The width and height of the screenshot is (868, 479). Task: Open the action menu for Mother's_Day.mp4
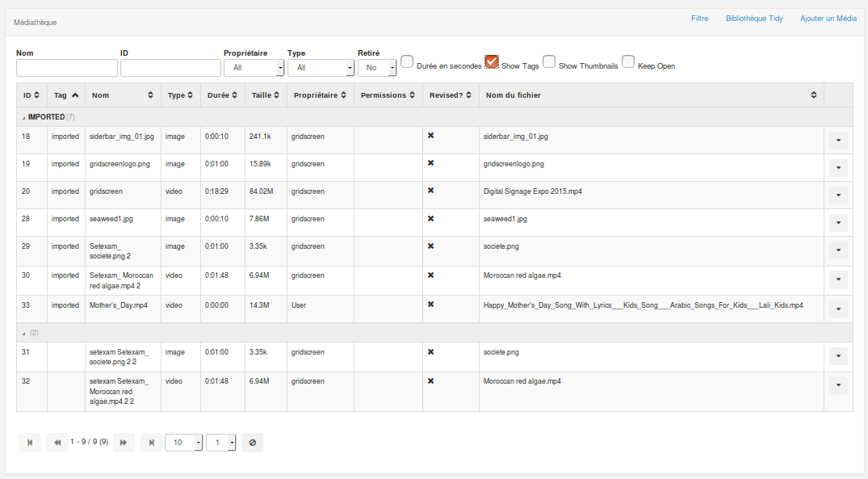pos(837,308)
